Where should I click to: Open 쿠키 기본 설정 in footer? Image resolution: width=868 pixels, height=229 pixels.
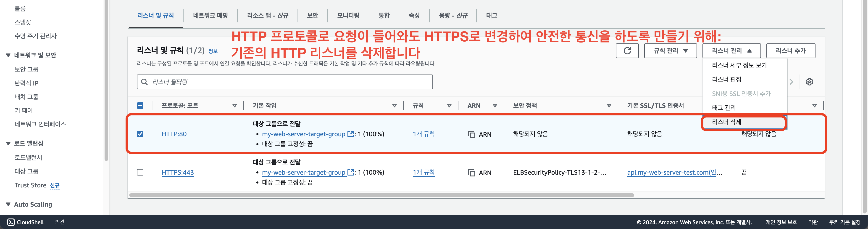point(845,222)
